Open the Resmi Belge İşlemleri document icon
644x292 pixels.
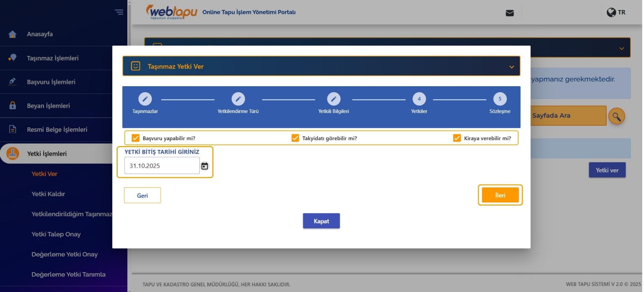click(13, 129)
